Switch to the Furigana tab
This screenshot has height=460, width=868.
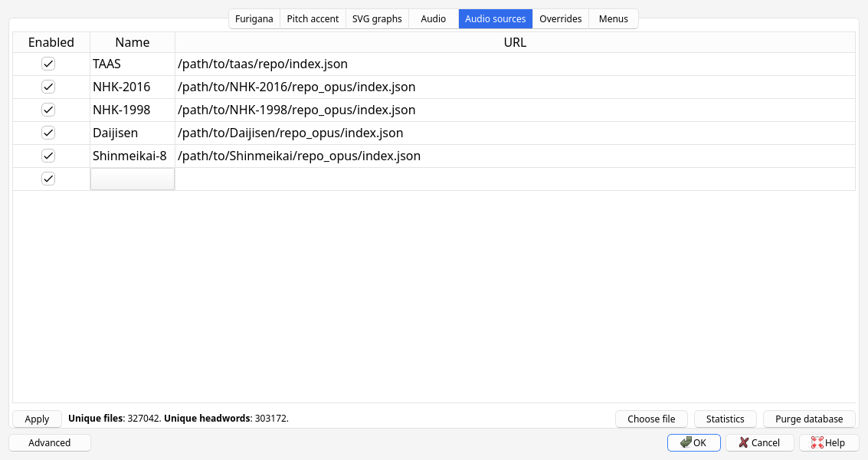pyautogui.click(x=254, y=18)
